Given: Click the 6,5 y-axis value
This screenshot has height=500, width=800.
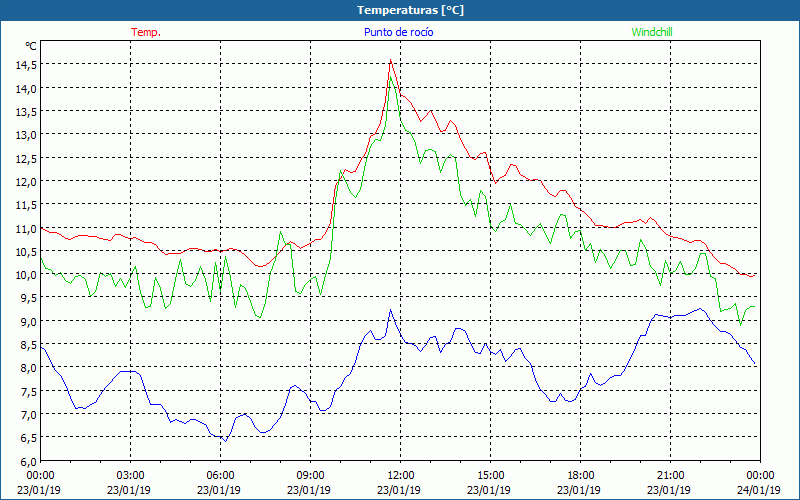Looking at the screenshot, I should pos(29,437).
